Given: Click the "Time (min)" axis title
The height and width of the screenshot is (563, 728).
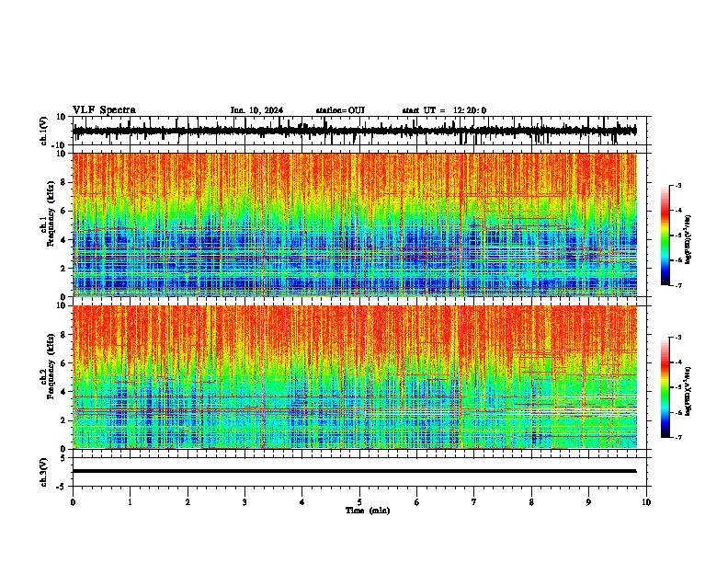Looking at the screenshot, I should [x=368, y=511].
